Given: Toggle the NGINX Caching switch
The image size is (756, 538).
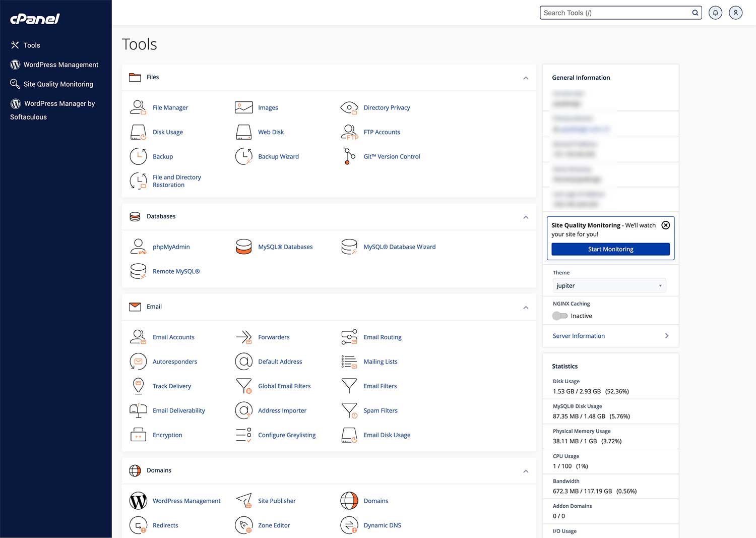Looking at the screenshot, I should [x=560, y=316].
